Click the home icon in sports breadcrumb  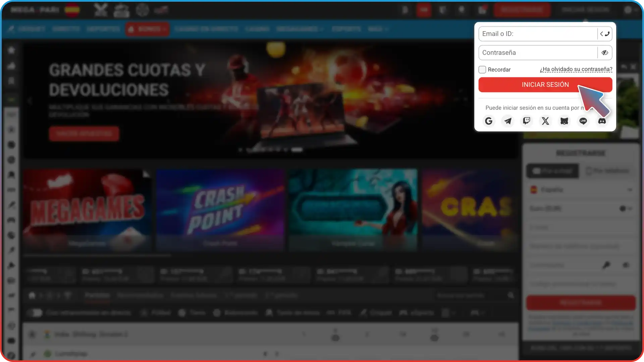coord(32,296)
